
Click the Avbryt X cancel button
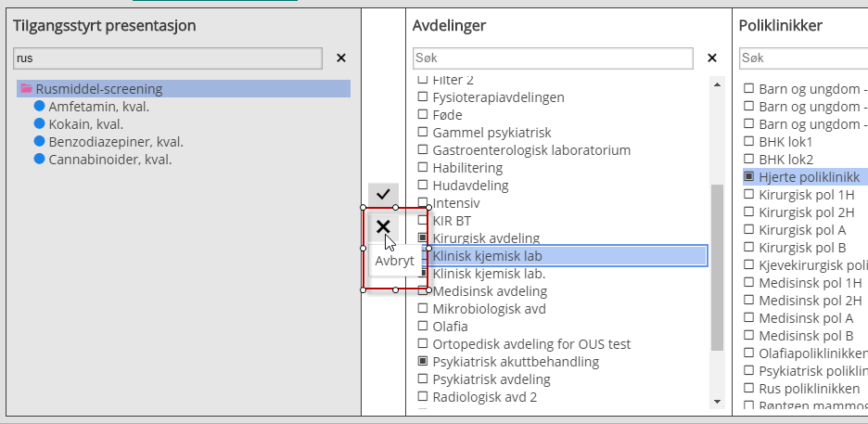(x=383, y=226)
